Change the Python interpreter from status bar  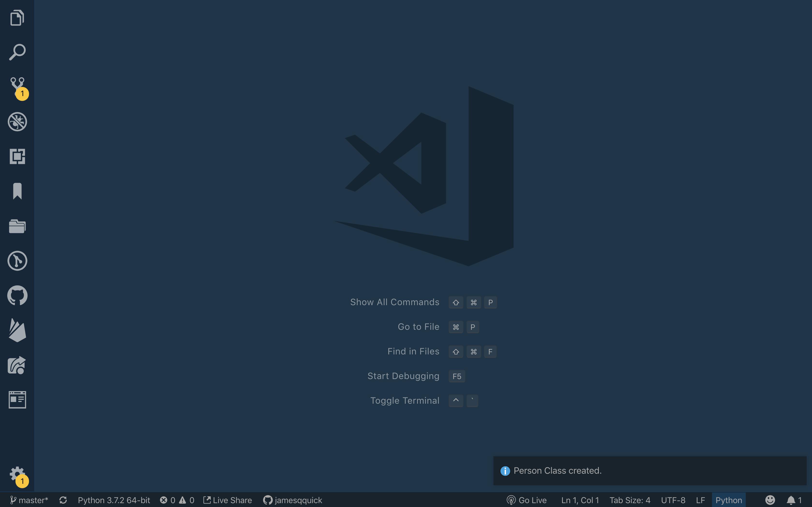click(x=114, y=500)
